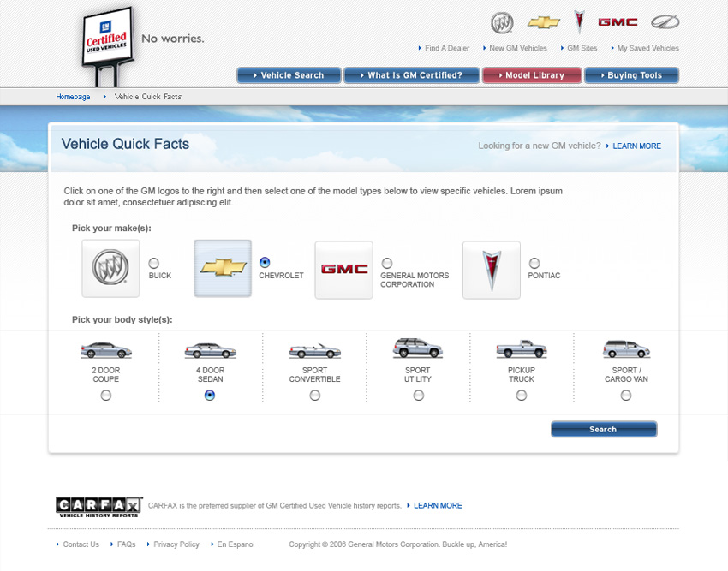This screenshot has height=571, width=728.
Task: Select the Buick radio button
Action: click(153, 263)
